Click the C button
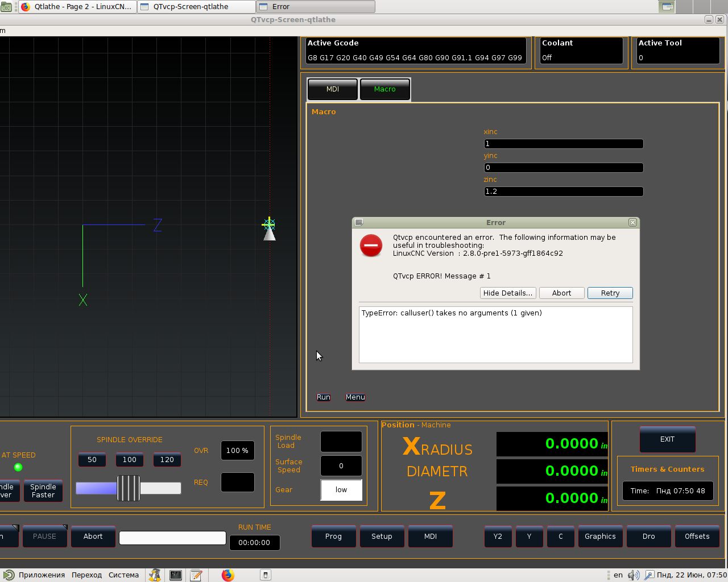 tap(561, 537)
